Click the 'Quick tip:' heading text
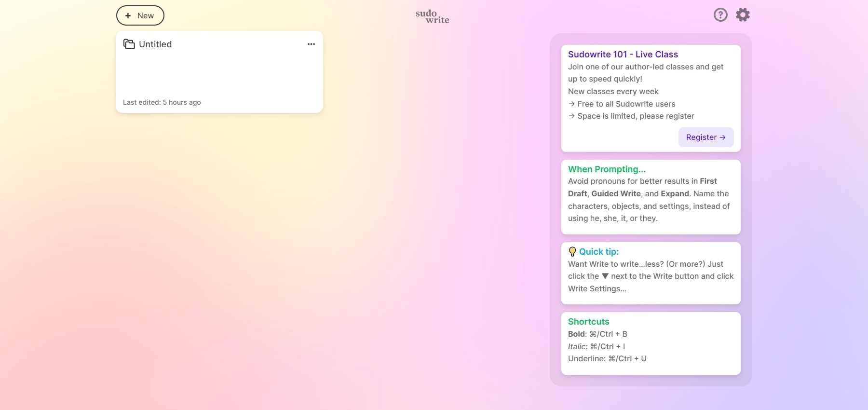The width and height of the screenshot is (868, 410). (x=598, y=252)
